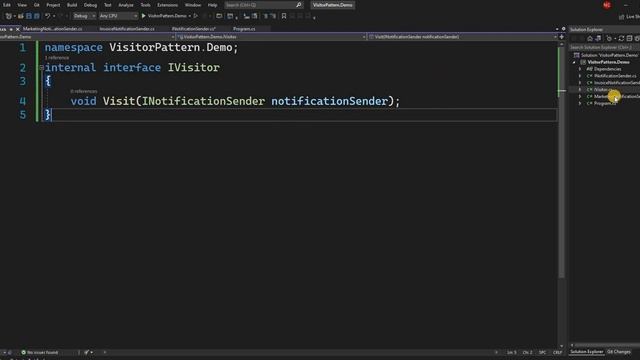The width and height of the screenshot is (640, 360).
Task: Click the CRLF line ending indicator
Action: pyautogui.click(x=557, y=353)
